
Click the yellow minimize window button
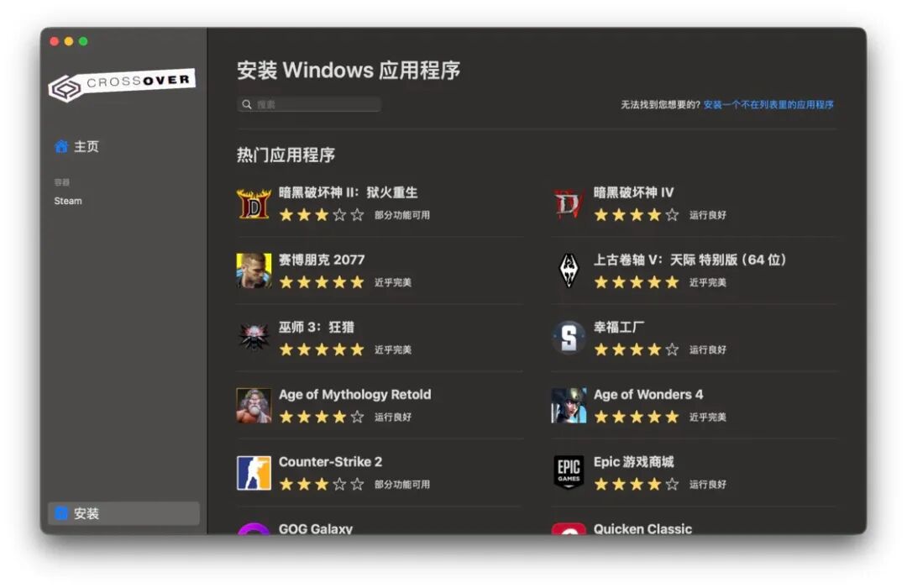(x=69, y=42)
